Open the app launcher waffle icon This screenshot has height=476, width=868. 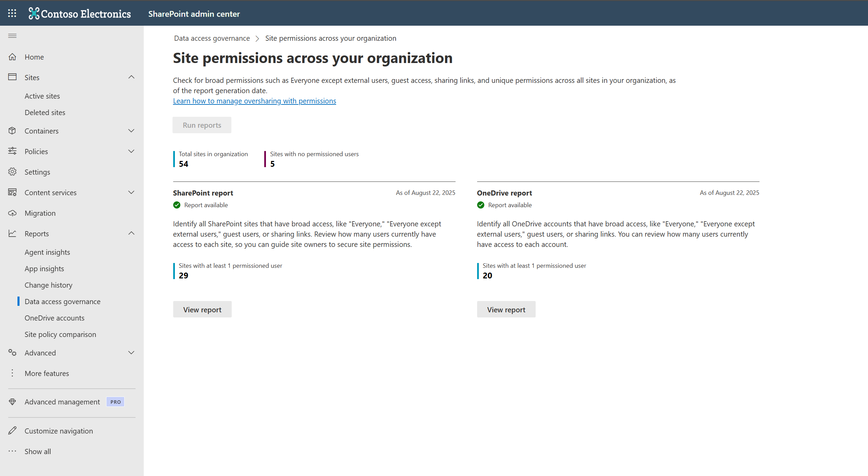[x=12, y=13]
